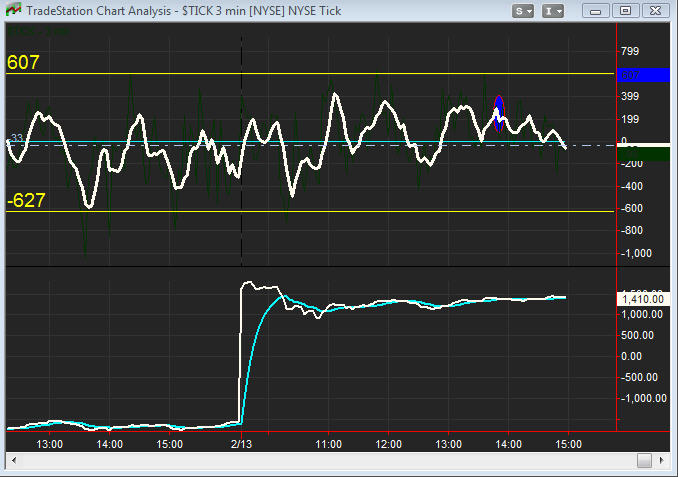Click the TradeStation chart icon in title bar
The width and height of the screenshot is (678, 477).
pyautogui.click(x=13, y=10)
